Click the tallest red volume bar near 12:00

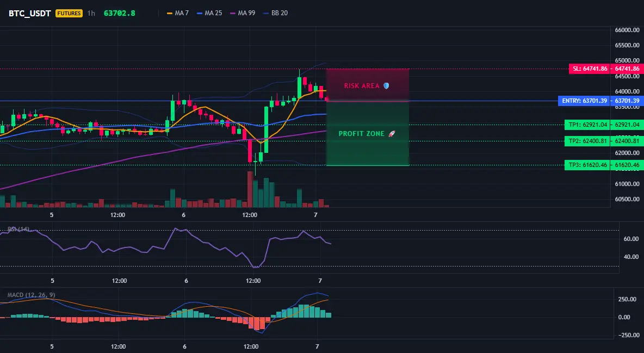tap(250, 189)
